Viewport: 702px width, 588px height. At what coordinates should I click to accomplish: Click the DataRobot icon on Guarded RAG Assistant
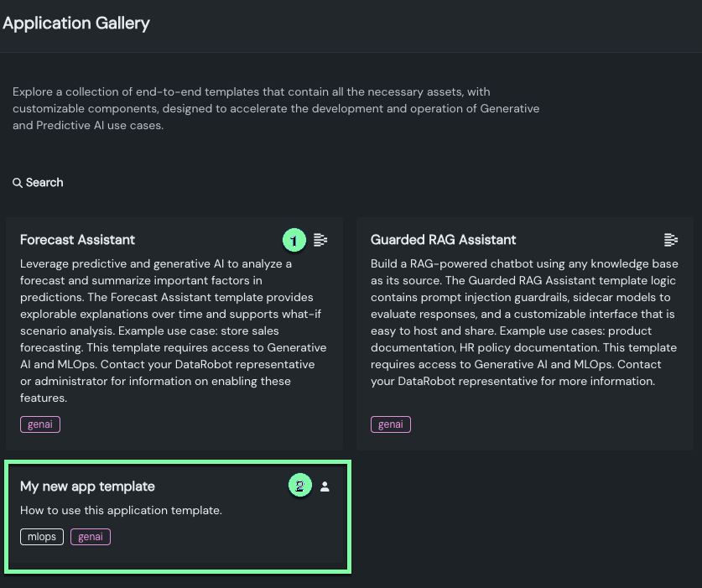(x=670, y=241)
